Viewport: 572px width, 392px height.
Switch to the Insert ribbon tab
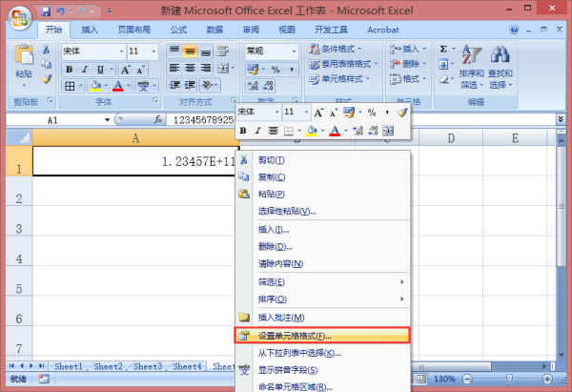(x=90, y=30)
